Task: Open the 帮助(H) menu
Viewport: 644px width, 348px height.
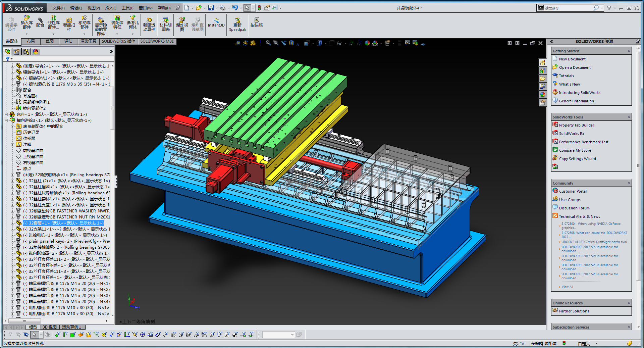Action: tap(164, 8)
